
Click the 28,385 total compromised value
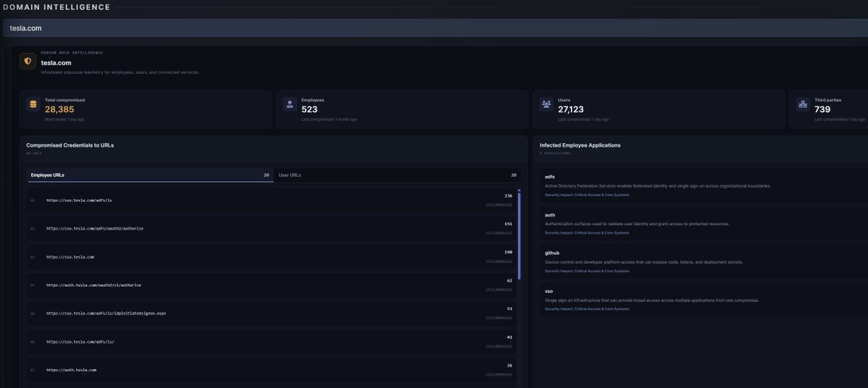pos(60,109)
